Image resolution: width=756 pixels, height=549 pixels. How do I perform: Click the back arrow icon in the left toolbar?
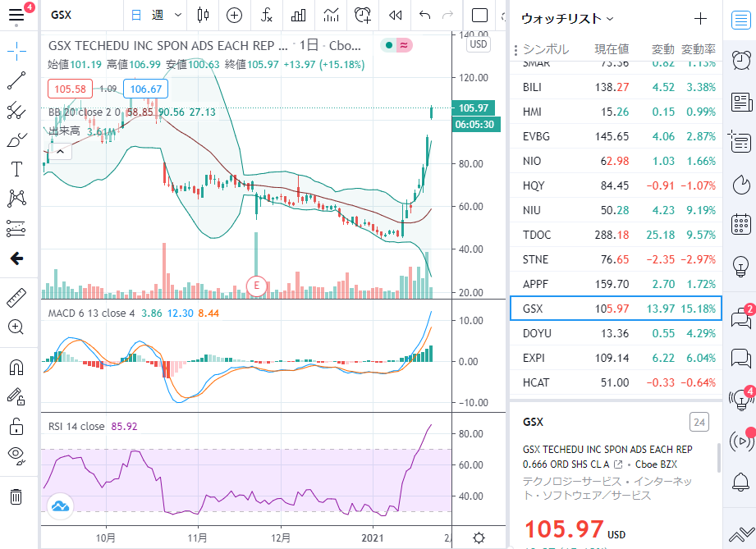16,258
